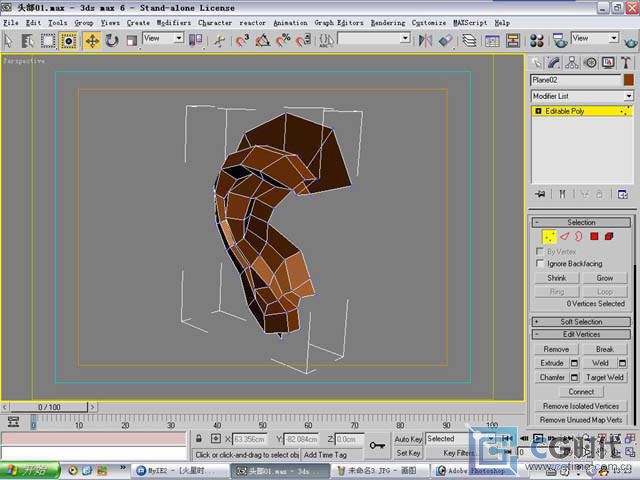Open render type View dropdown
Screen dimensions: 640x480
click(x=595, y=39)
